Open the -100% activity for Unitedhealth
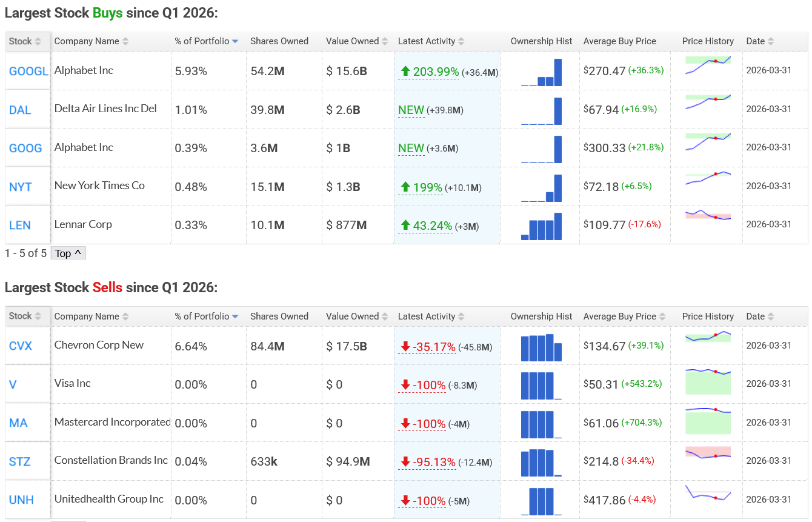Image resolution: width=812 pixels, height=522 pixels. pyautogui.click(x=422, y=501)
